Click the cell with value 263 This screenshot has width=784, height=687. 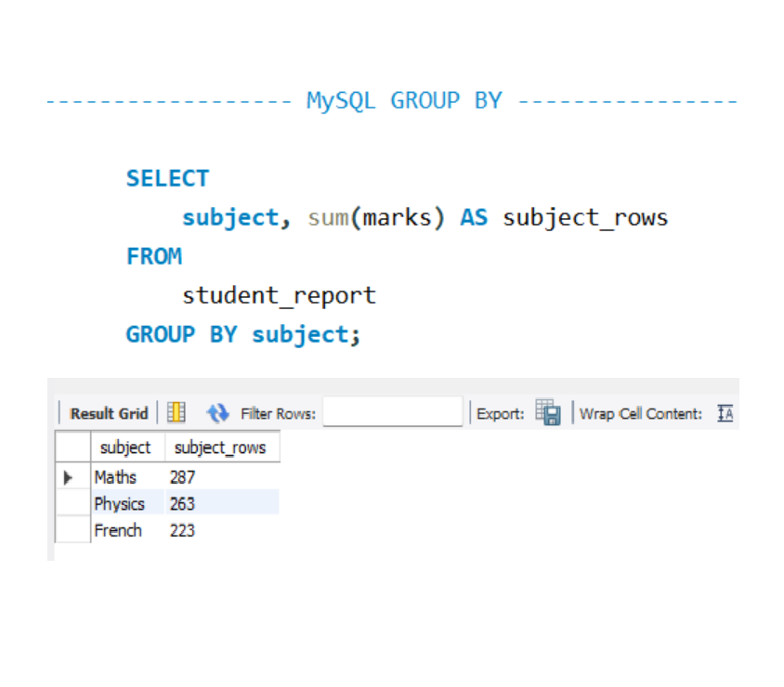pyautogui.click(x=183, y=503)
